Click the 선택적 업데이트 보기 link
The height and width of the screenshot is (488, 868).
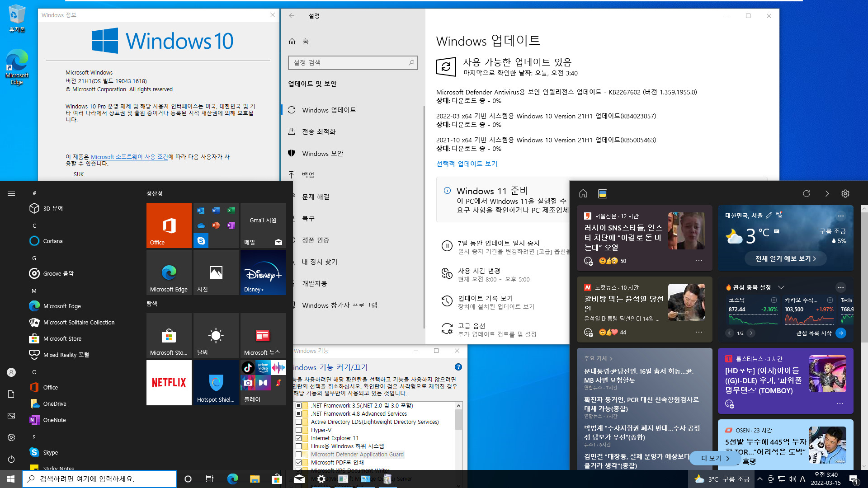pyautogui.click(x=467, y=164)
